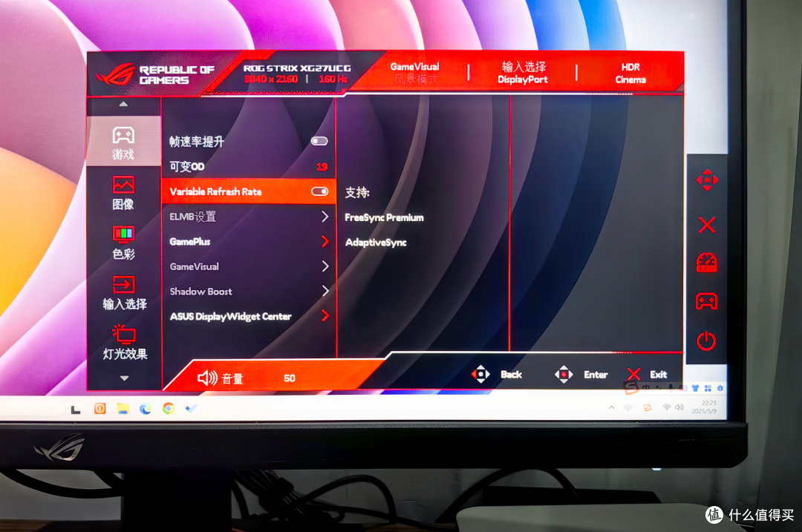802x532 pixels.
Task: Click the Republic of Gamers logo
Action: [156, 75]
